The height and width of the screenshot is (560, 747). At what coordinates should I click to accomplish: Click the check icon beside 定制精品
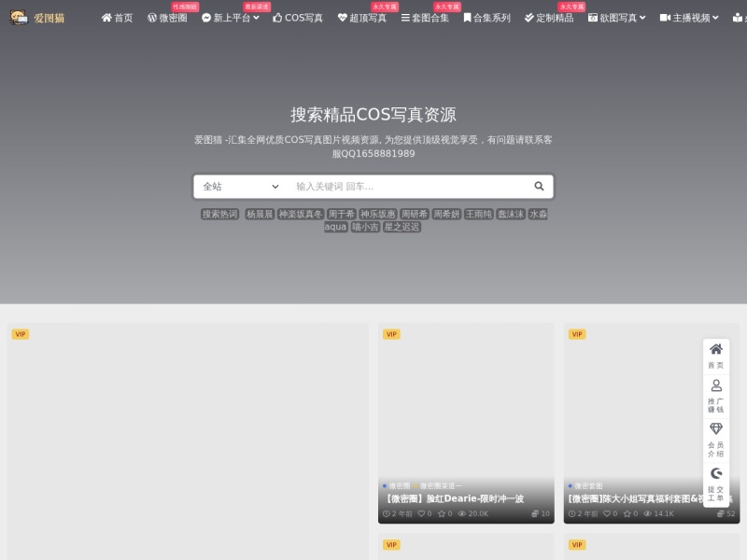(529, 18)
